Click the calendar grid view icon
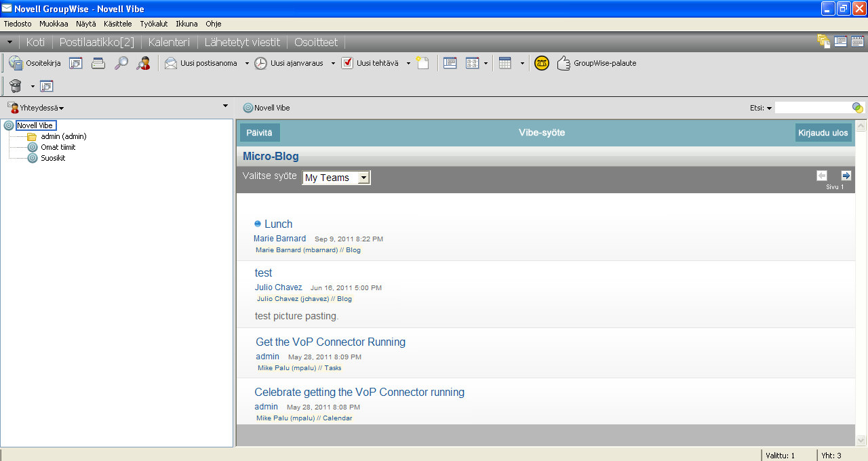 (x=505, y=63)
